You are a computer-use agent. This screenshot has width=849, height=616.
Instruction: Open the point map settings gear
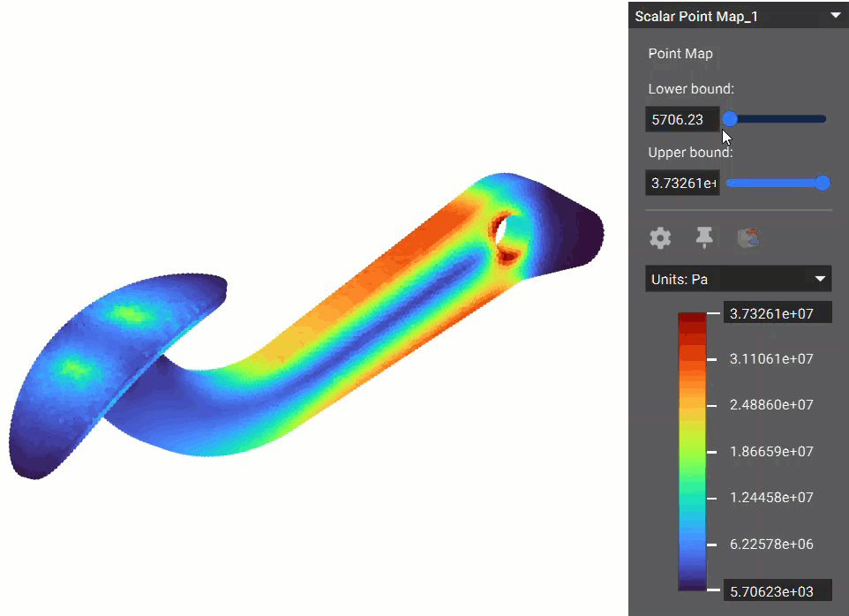[x=660, y=237]
